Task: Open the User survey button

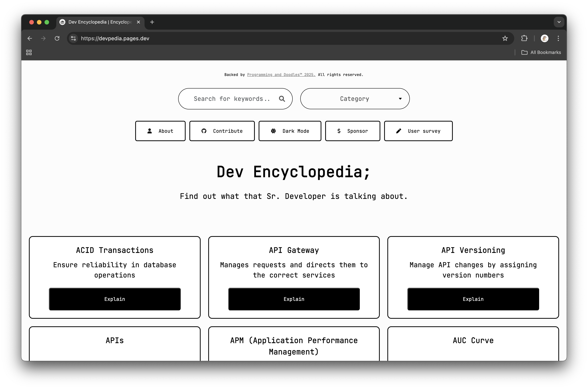Action: 418,131
